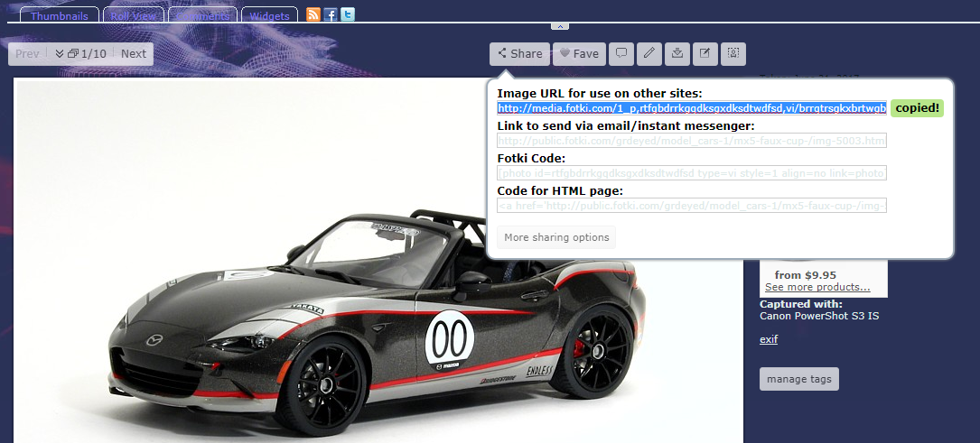Click the Code for HTML page field

[x=692, y=206]
